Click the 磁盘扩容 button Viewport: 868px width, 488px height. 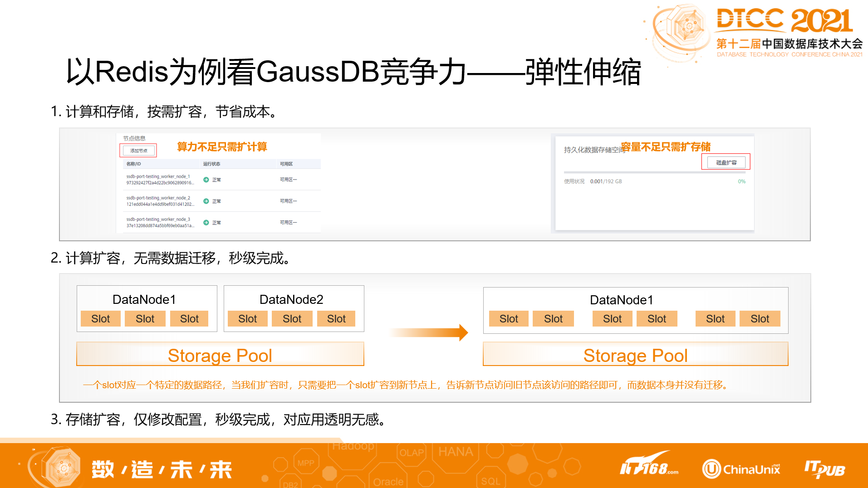point(726,162)
